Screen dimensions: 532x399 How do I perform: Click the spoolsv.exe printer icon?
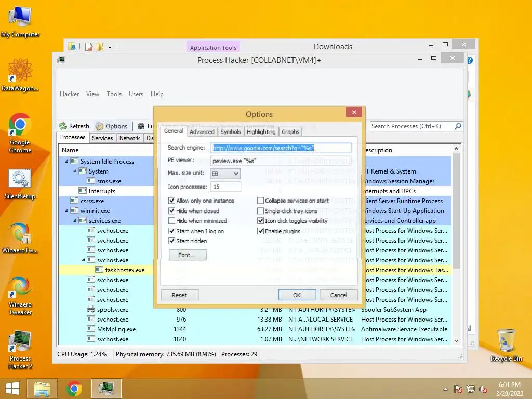(x=90, y=310)
